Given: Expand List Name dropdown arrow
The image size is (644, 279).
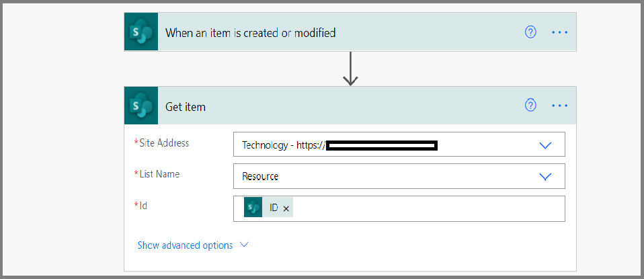Looking at the screenshot, I should coord(545,177).
